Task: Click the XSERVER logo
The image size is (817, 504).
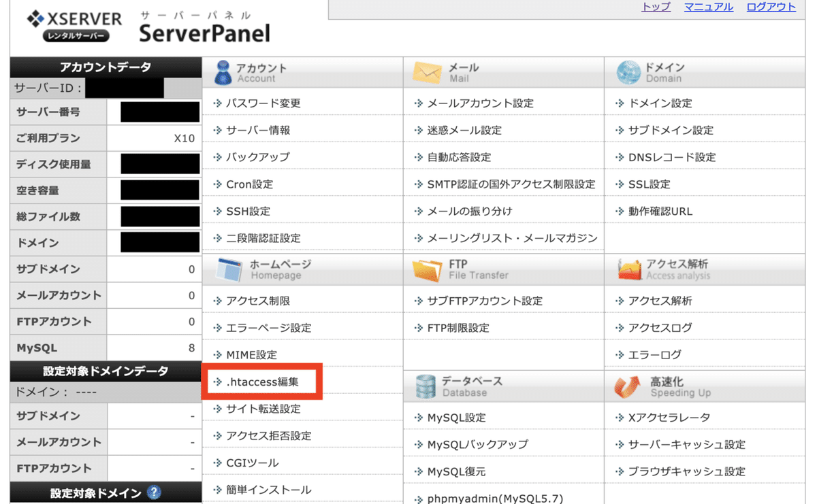Action: click(x=74, y=27)
